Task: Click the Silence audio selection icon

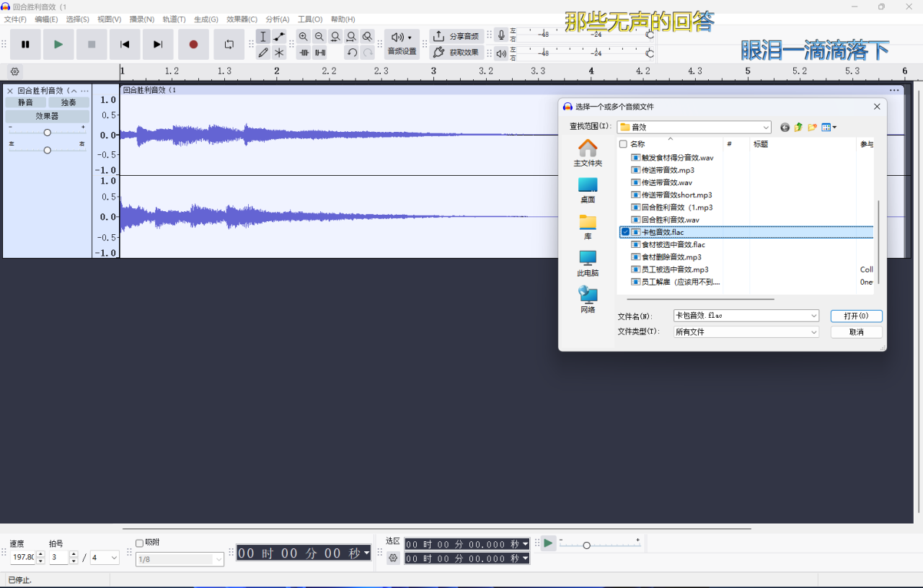Action: click(x=319, y=53)
